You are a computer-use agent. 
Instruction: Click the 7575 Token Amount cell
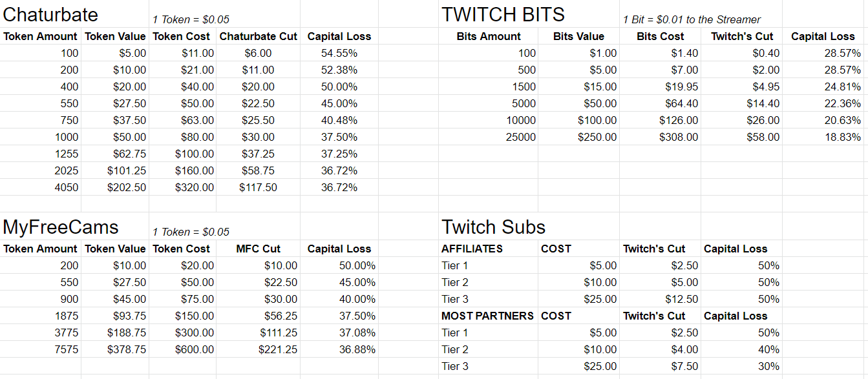[x=41, y=349]
